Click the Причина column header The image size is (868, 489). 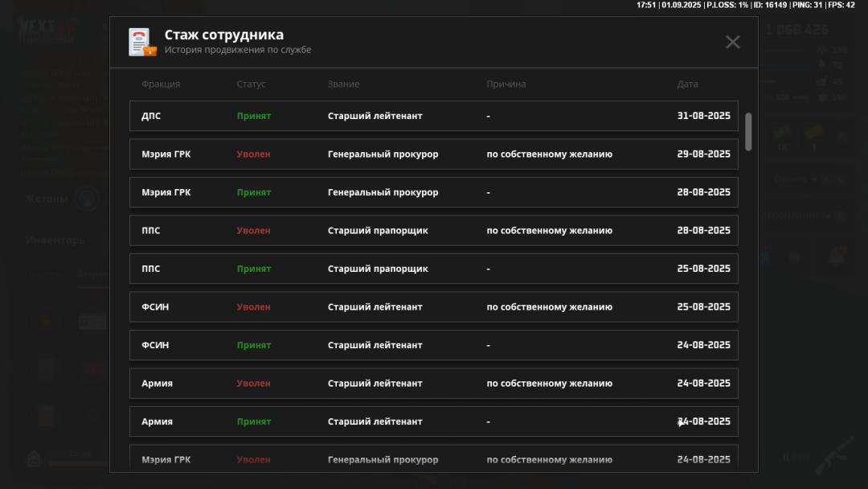coord(506,84)
